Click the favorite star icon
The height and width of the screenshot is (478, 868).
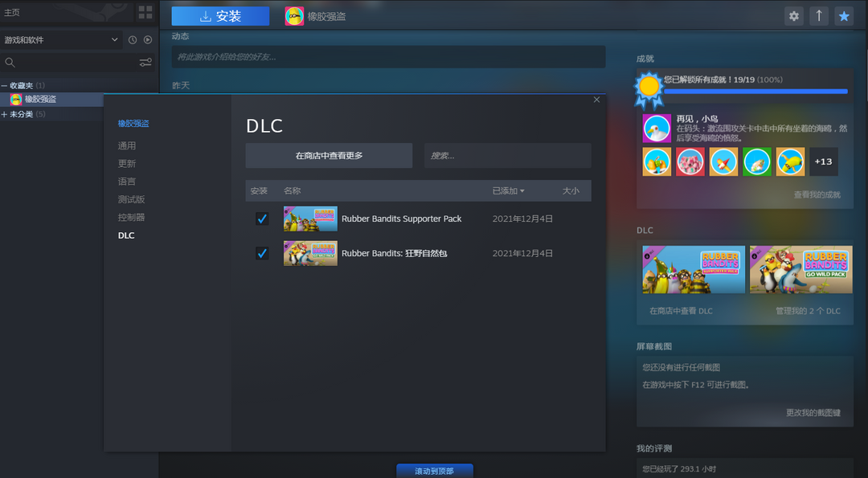[x=843, y=16]
